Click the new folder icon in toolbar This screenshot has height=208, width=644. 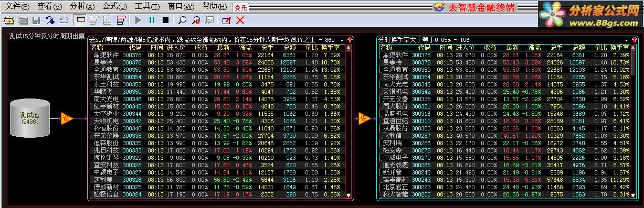9,20
